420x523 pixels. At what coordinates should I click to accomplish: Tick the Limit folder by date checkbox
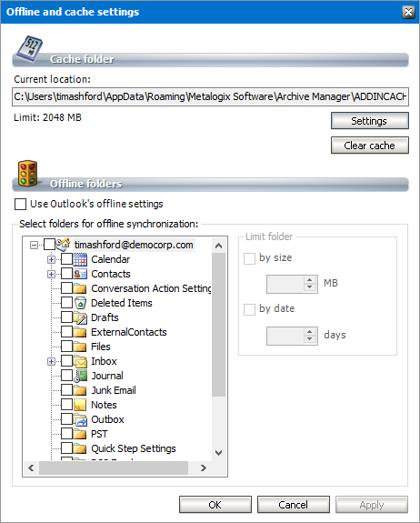[249, 309]
